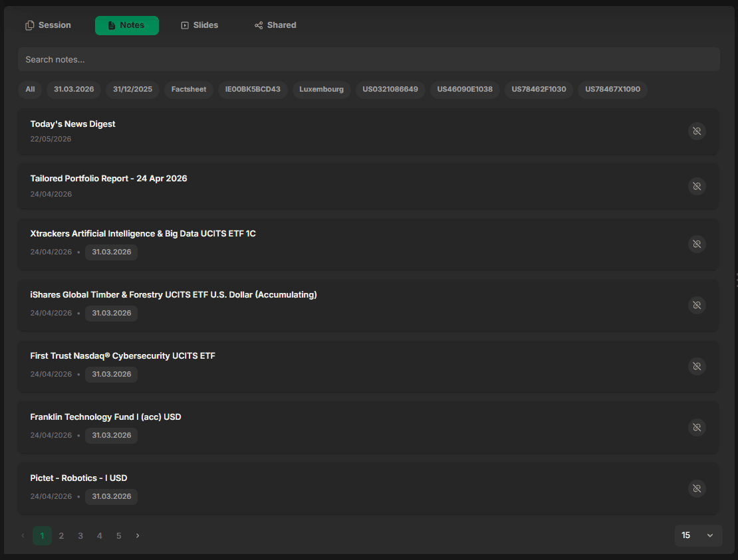Open Today's News Digest note

[x=368, y=131]
